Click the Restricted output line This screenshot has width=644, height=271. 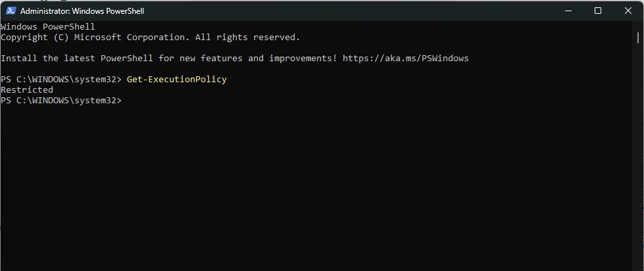point(27,89)
